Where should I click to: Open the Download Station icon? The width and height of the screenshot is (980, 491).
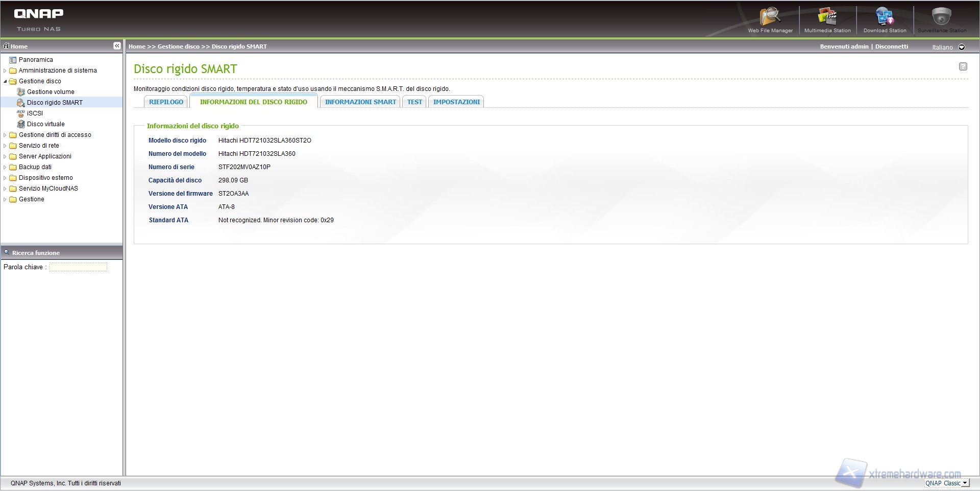click(x=885, y=17)
